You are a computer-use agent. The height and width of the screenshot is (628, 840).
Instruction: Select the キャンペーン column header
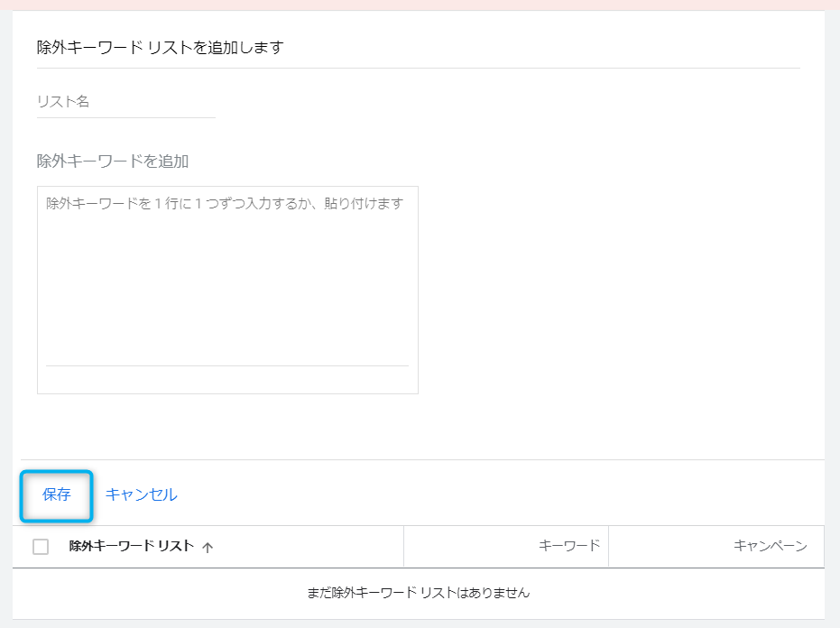770,546
